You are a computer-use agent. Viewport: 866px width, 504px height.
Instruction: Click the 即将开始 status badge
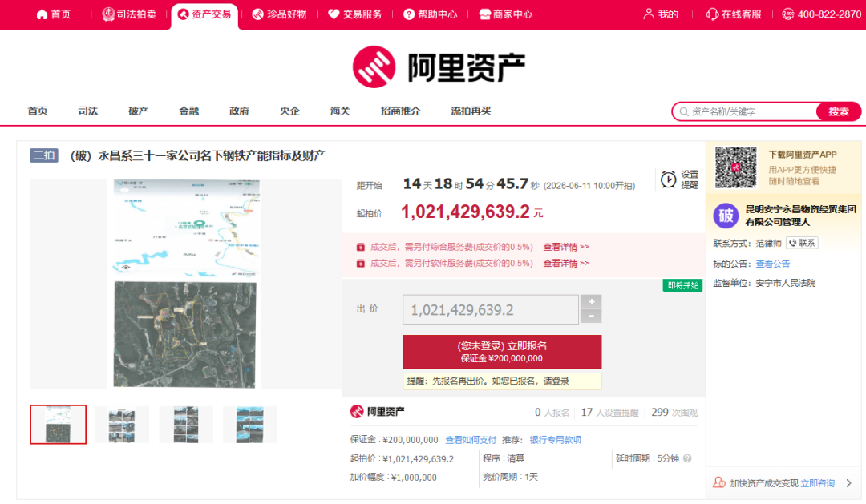tap(682, 285)
